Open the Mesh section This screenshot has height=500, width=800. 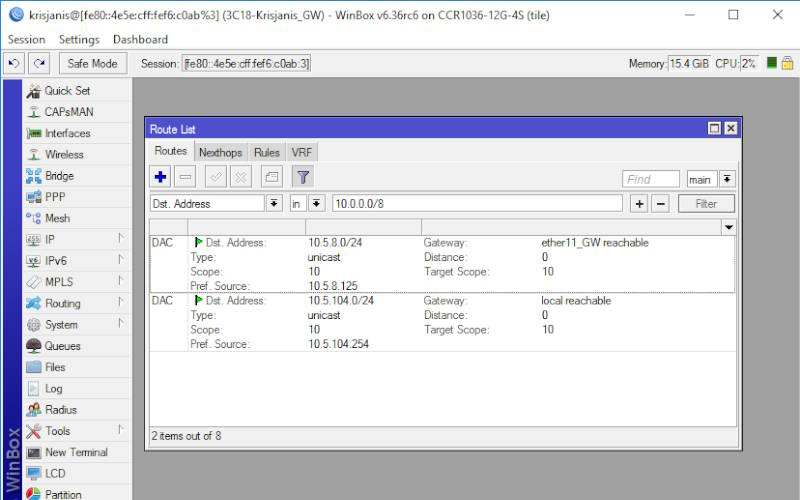click(78, 218)
